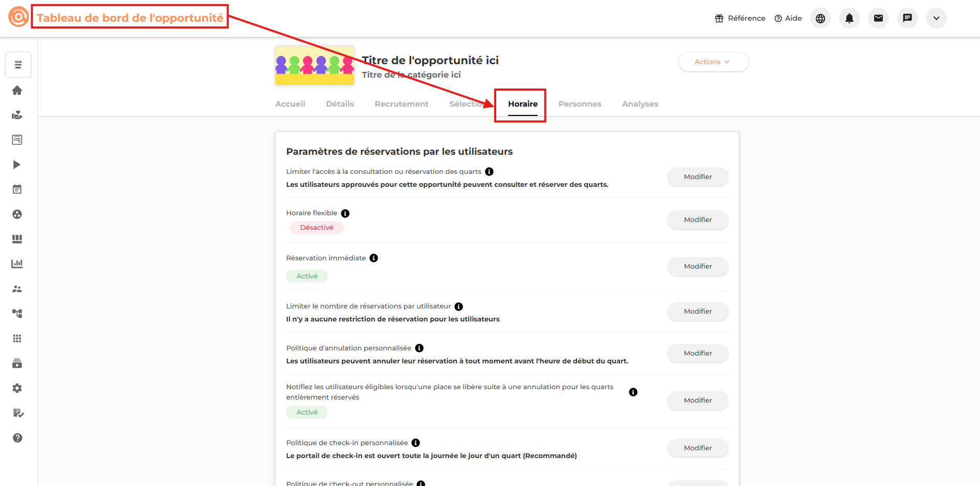Open the Recrutement tab

401,104
